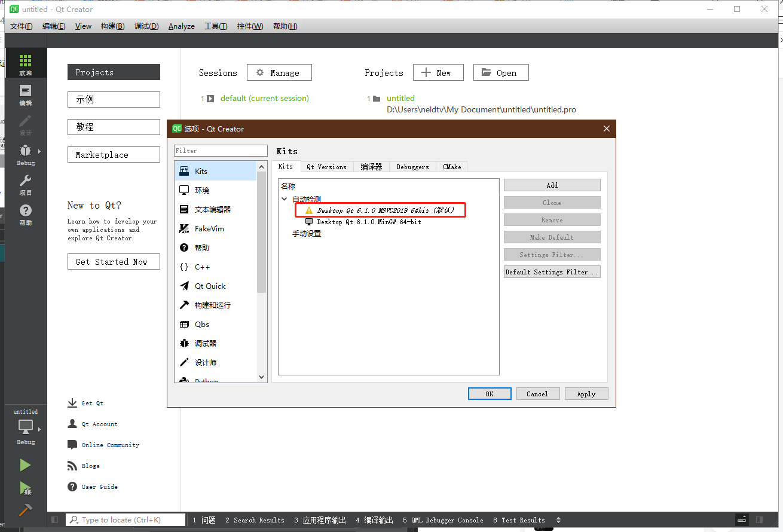
Task: Build project with the hammer icon
Action: click(x=25, y=510)
